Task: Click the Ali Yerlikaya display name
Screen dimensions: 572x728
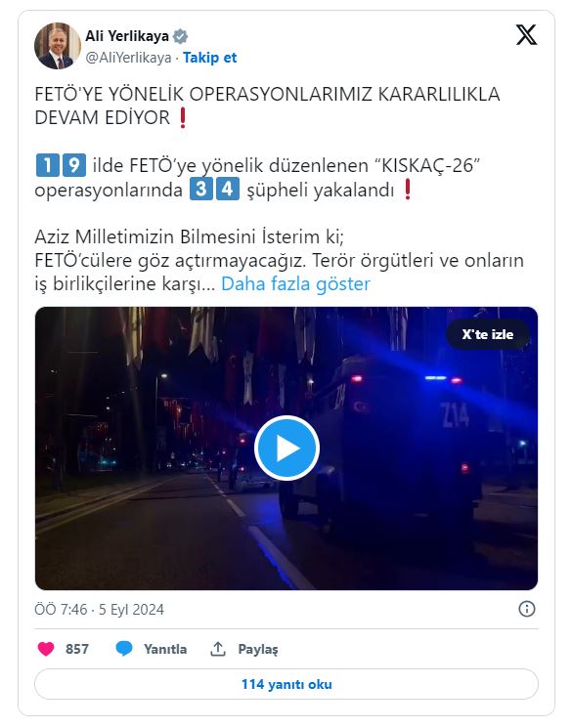Action: click(127, 36)
